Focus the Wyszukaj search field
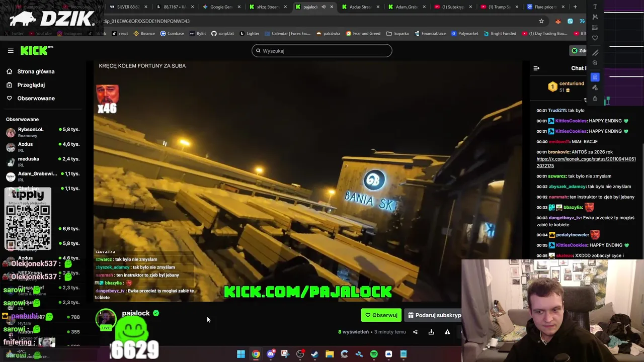This screenshot has width=644, height=362. click(321, 51)
